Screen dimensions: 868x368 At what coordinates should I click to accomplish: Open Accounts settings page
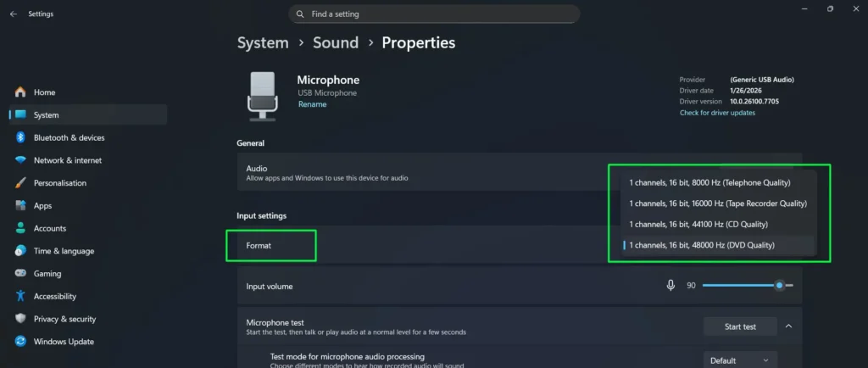[x=88, y=228]
